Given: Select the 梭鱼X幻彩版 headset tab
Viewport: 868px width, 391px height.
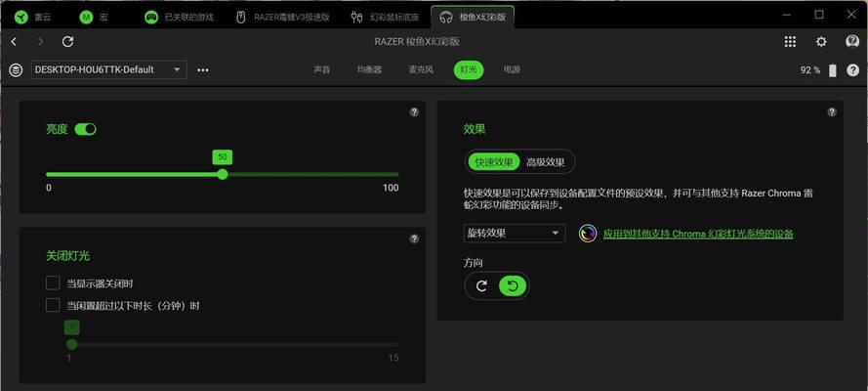Looking at the screenshot, I should [x=473, y=18].
